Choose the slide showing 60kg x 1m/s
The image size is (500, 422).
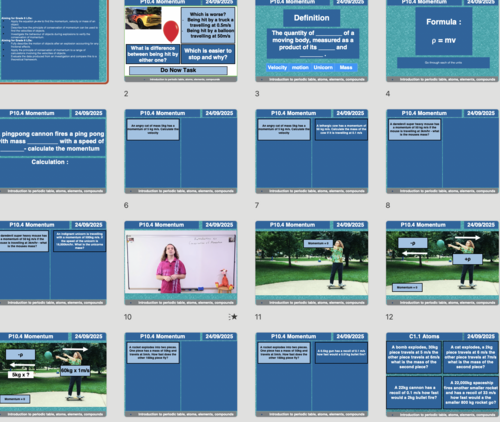point(53,375)
